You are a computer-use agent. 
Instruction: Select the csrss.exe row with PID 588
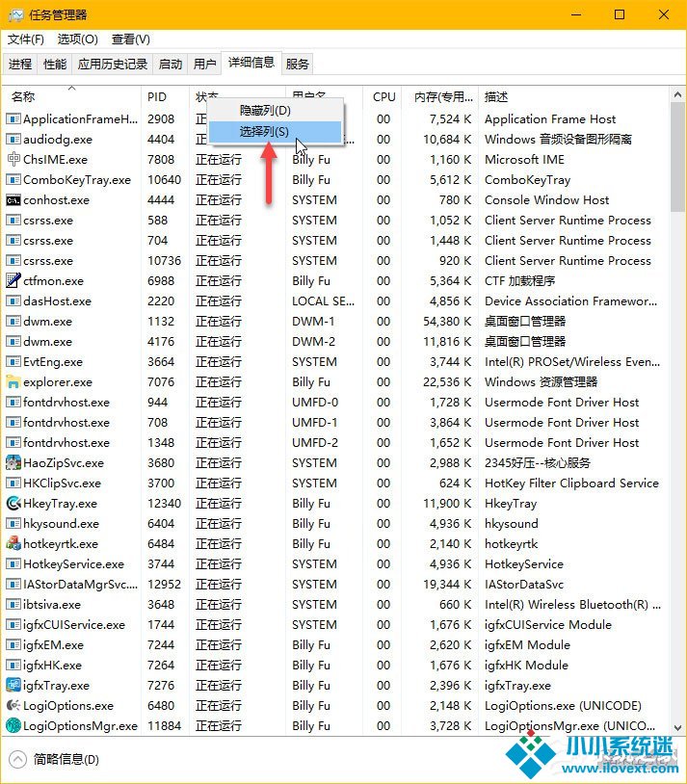coord(335,220)
